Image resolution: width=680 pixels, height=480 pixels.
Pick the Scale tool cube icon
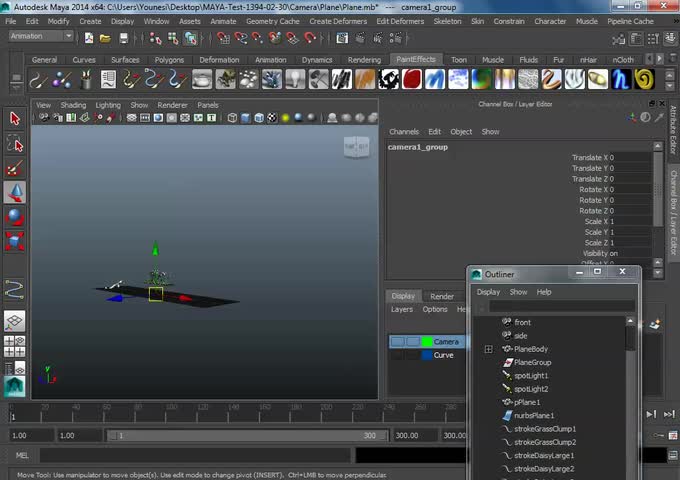tap(14, 240)
